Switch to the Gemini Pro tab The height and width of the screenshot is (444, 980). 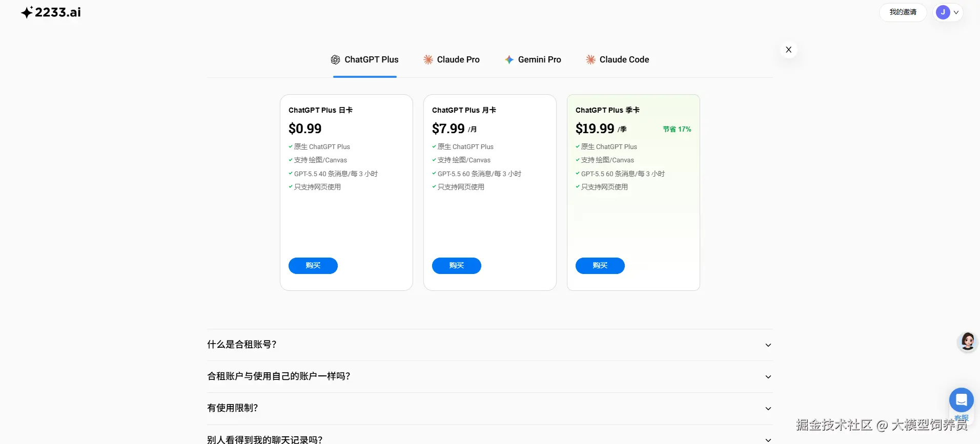click(533, 59)
